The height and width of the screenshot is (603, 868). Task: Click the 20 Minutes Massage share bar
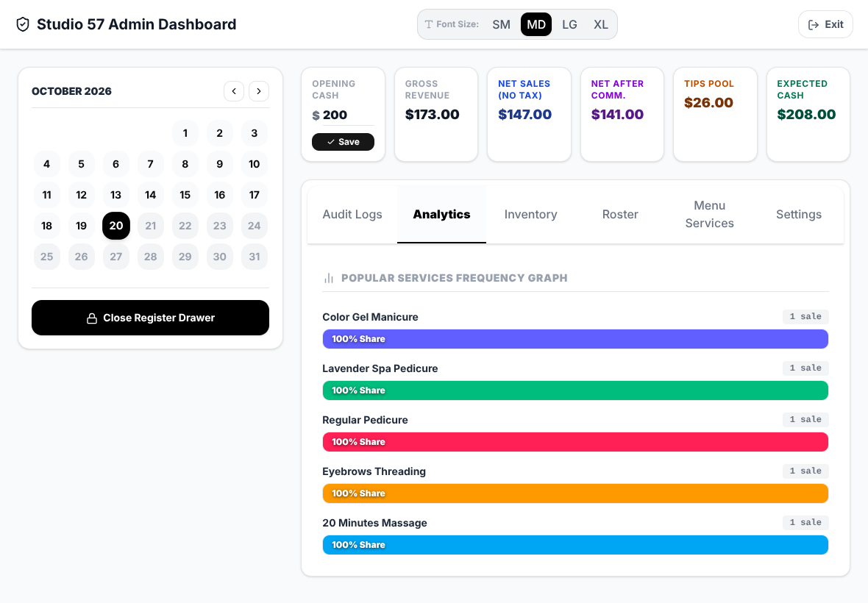[575, 545]
